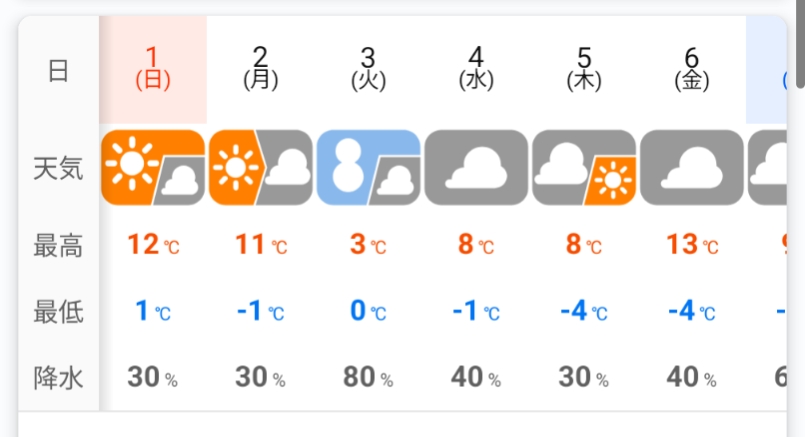Click the 天気 row label

tap(58, 168)
